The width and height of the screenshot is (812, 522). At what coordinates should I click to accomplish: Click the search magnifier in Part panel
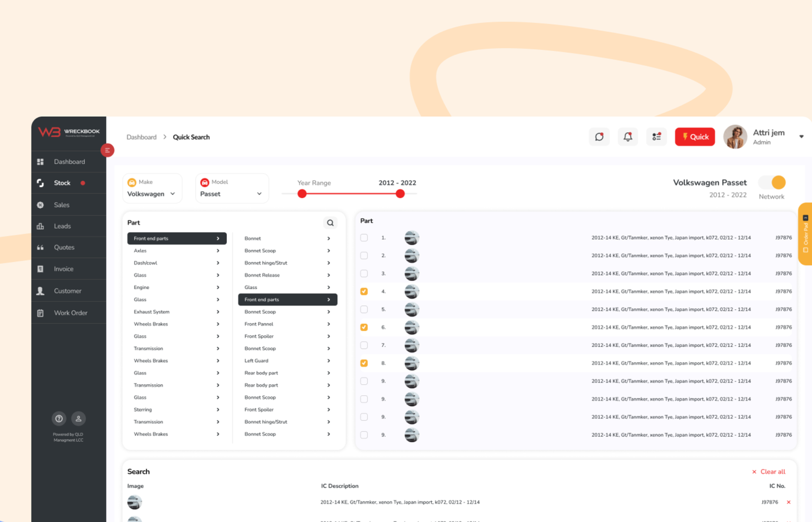(x=330, y=223)
